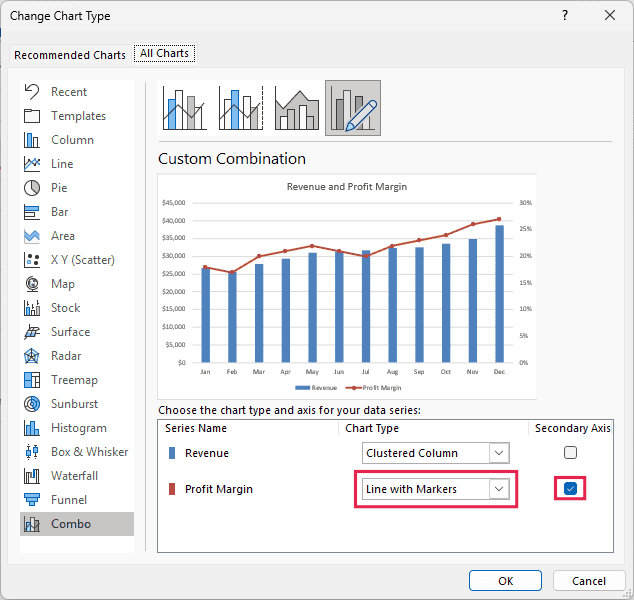This screenshot has height=600, width=634.
Task: Close the Change Chart Type dialog
Action: tap(610, 15)
